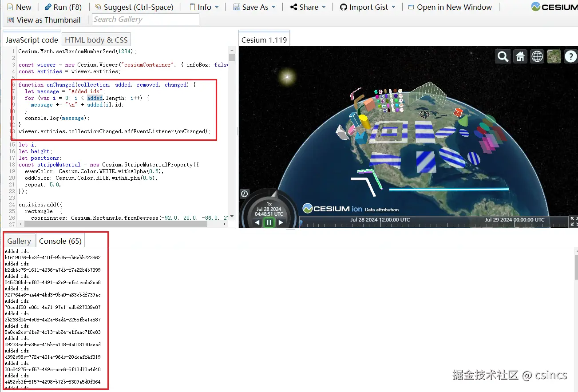
Task: Switch to the HTML body & CSS tab
Action: pos(96,40)
